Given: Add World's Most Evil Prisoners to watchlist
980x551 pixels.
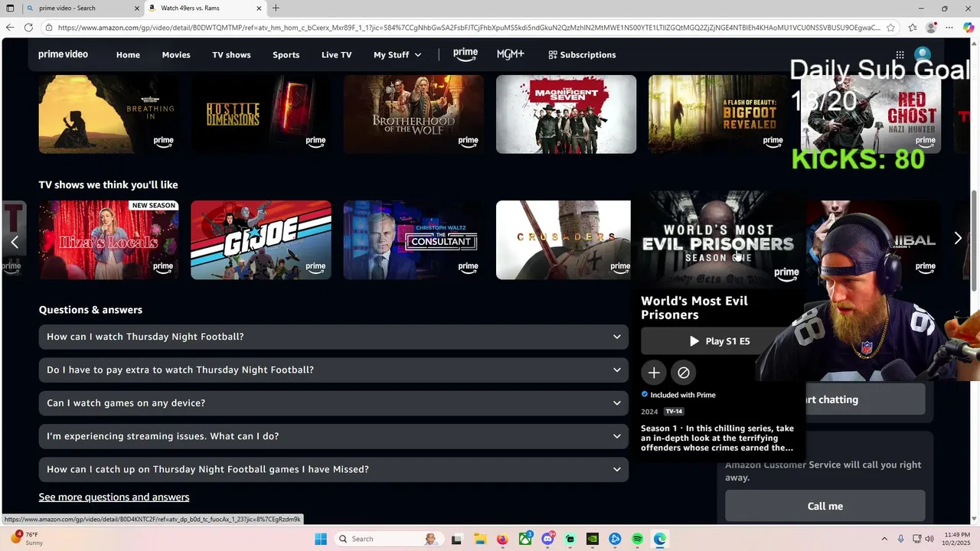Looking at the screenshot, I should 654,373.
